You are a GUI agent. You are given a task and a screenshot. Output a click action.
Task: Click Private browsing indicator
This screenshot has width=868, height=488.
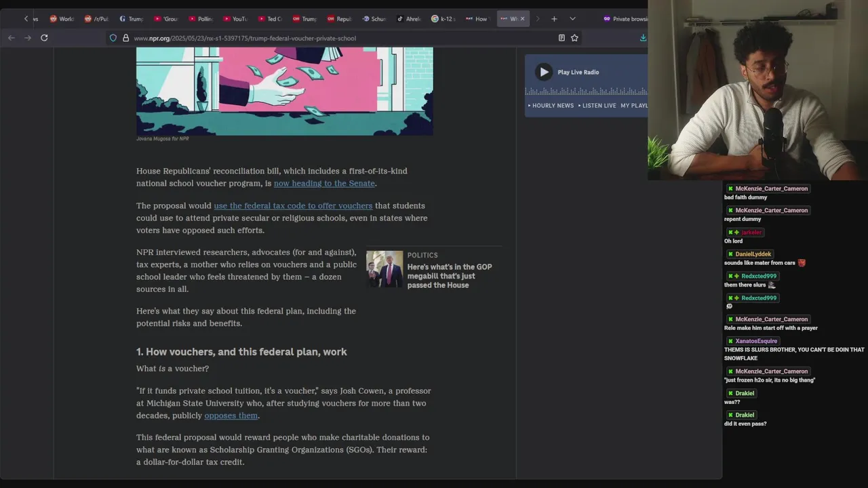click(625, 19)
